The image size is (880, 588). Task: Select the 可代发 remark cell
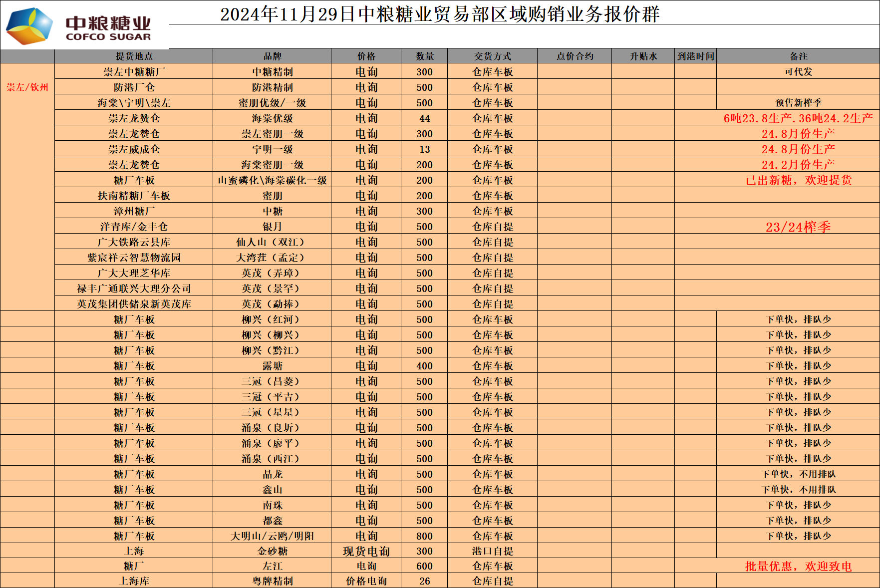[x=798, y=72]
